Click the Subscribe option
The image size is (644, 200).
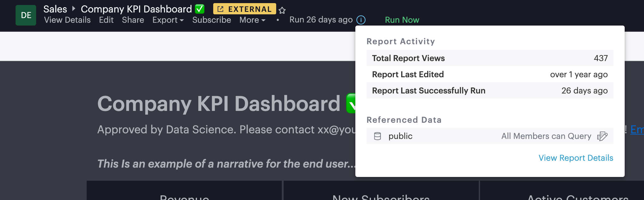[212, 20]
